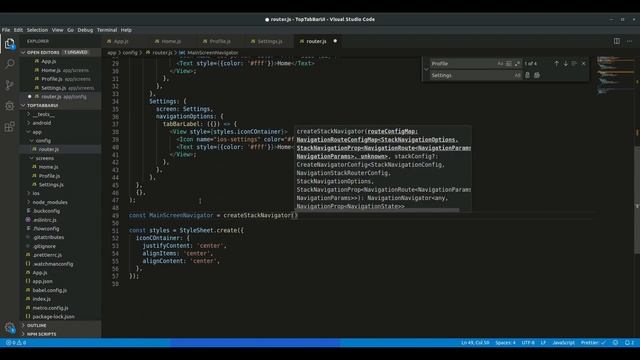Screen dimensions: 640x360
Task: Open .prettierrc.js in file tree
Action: tap(60, 255)
